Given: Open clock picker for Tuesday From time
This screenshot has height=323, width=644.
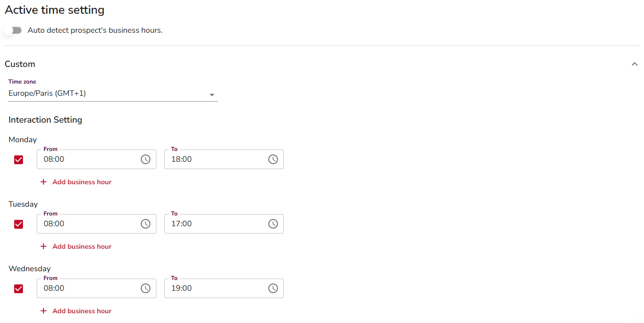Looking at the screenshot, I should tap(146, 224).
